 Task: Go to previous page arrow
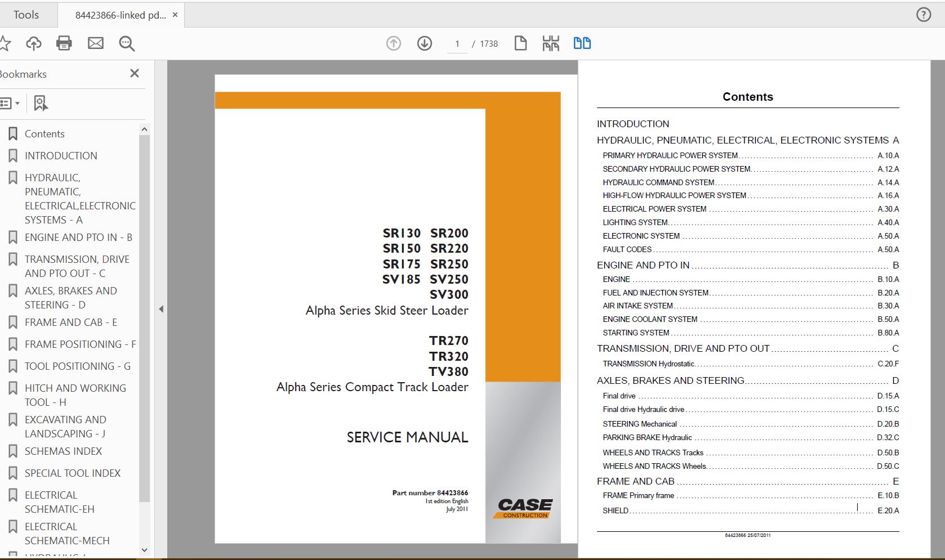click(394, 43)
